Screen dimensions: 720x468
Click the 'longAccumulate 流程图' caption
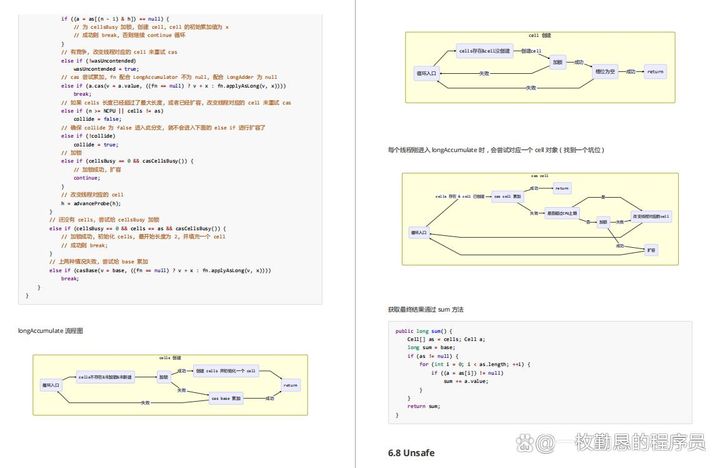(51, 331)
